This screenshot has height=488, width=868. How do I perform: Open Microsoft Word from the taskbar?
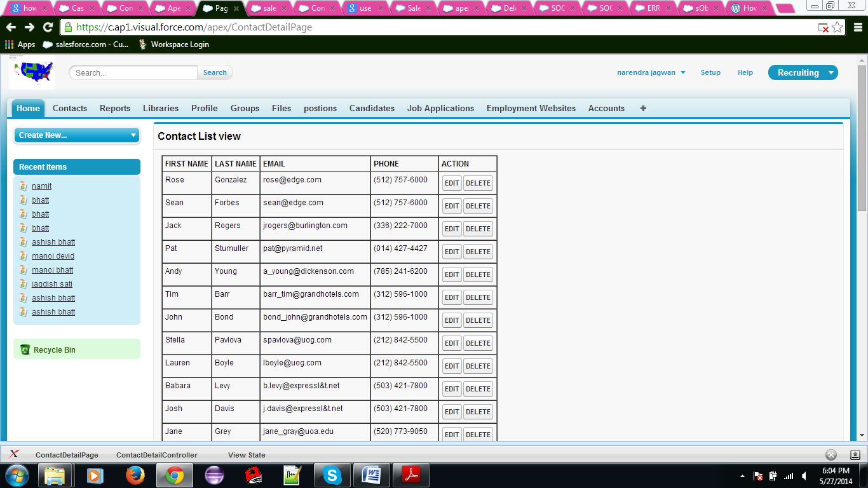(x=372, y=475)
